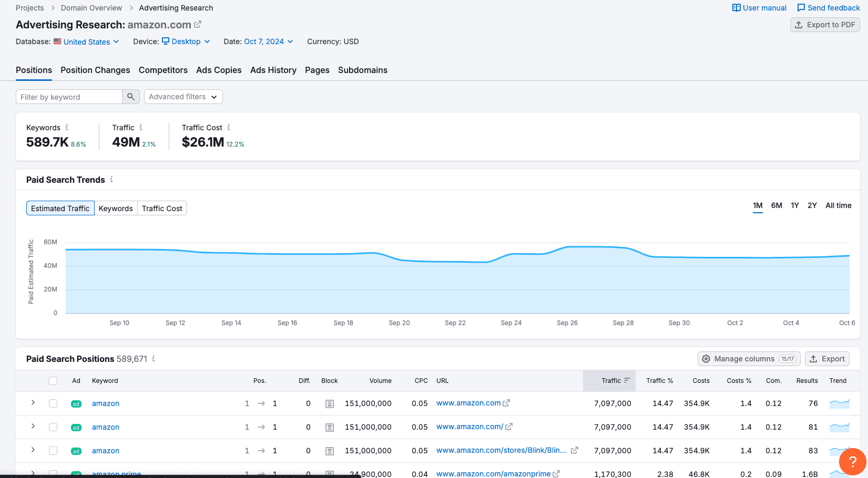Tick the select-all checkbox in table header

coord(53,381)
